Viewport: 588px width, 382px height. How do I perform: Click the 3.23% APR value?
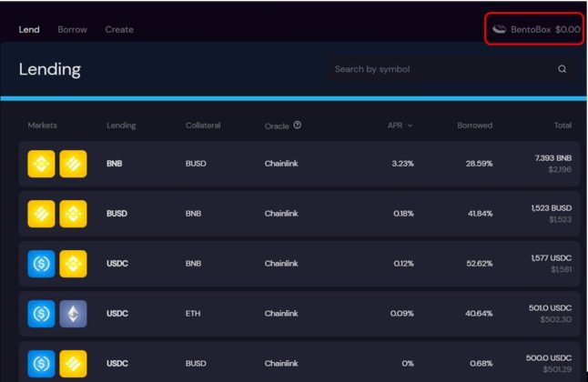coord(402,164)
